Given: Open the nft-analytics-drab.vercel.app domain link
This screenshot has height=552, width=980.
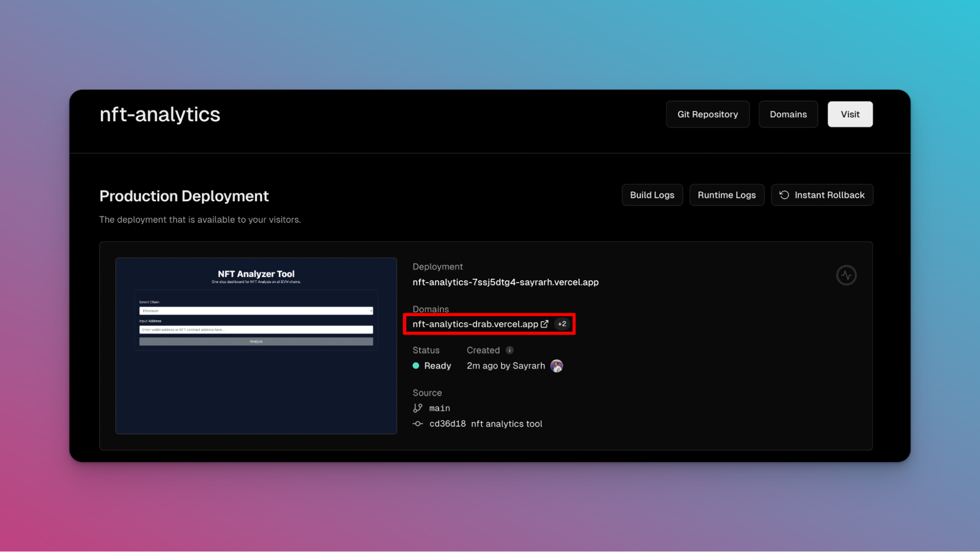Looking at the screenshot, I should coord(475,324).
